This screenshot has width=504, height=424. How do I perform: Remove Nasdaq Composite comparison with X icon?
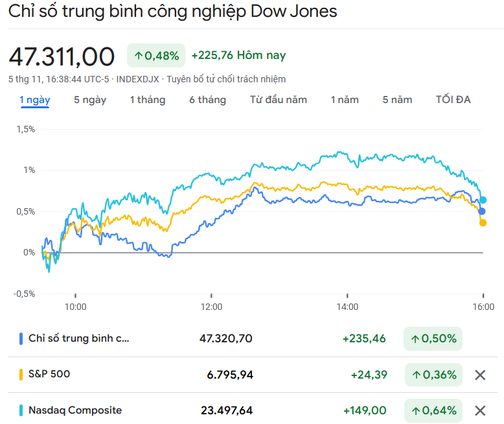coord(480,410)
